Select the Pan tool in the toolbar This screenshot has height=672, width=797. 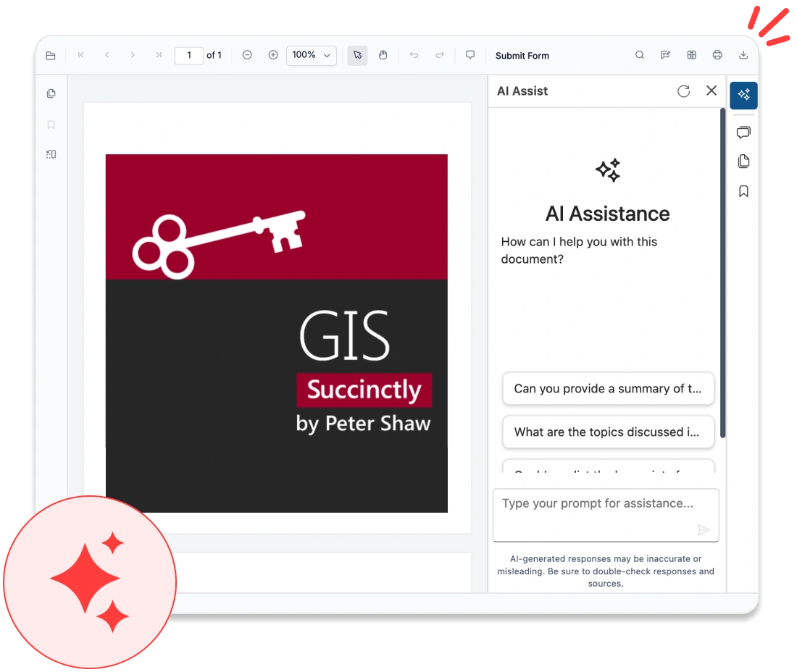point(383,54)
